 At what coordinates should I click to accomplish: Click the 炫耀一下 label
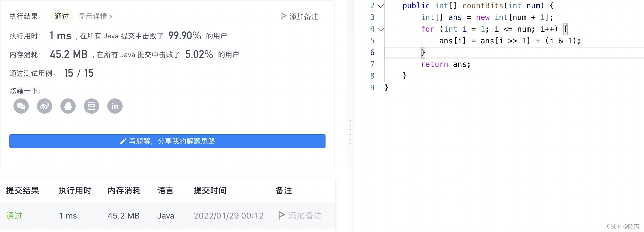[x=25, y=91]
